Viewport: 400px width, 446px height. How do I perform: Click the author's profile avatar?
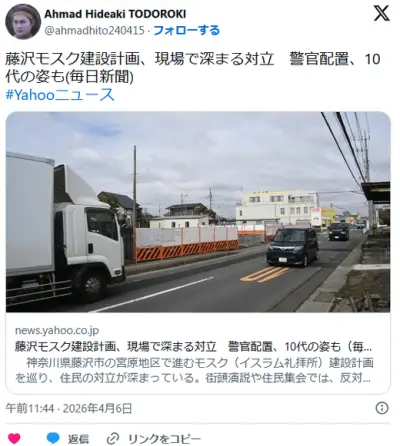coord(23,22)
